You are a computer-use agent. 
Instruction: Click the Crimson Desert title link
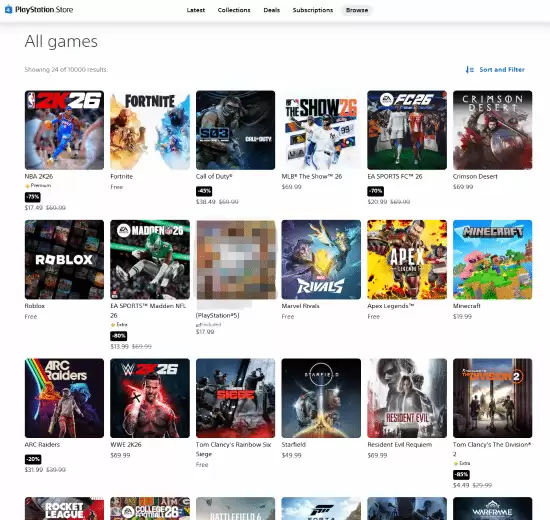point(475,176)
